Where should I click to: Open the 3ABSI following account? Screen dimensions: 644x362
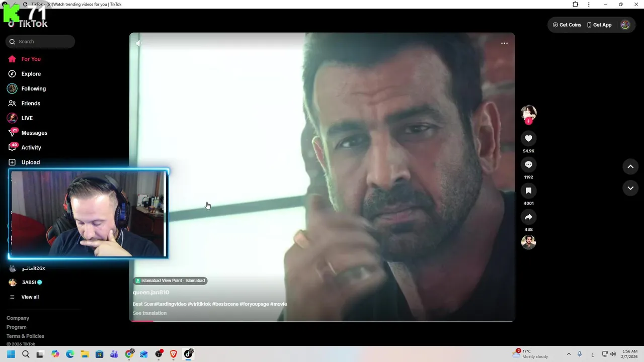click(25, 283)
